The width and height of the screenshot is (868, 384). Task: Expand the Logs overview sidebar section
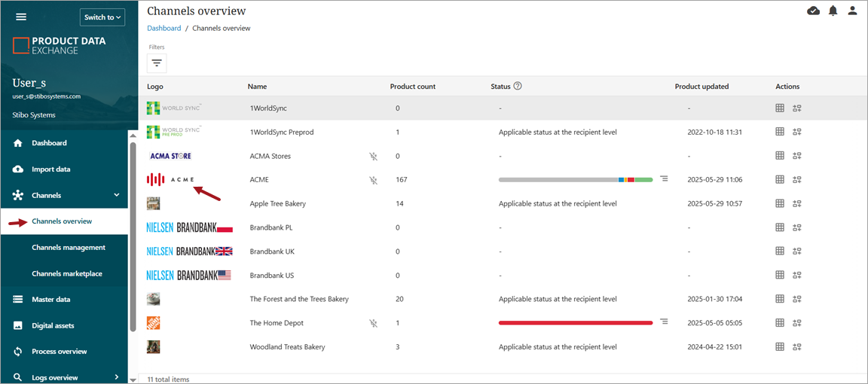point(116,377)
